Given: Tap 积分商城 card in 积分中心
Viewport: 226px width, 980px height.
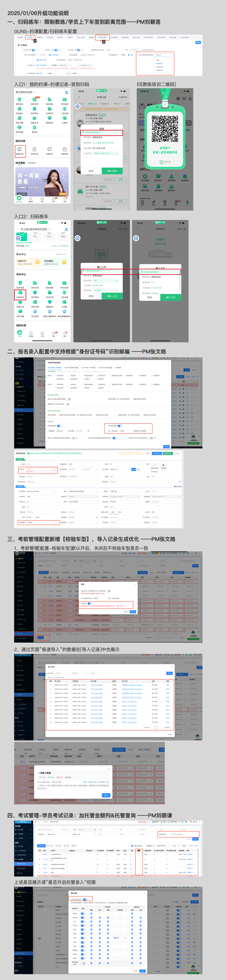Looking at the screenshot, I should coord(55,262).
